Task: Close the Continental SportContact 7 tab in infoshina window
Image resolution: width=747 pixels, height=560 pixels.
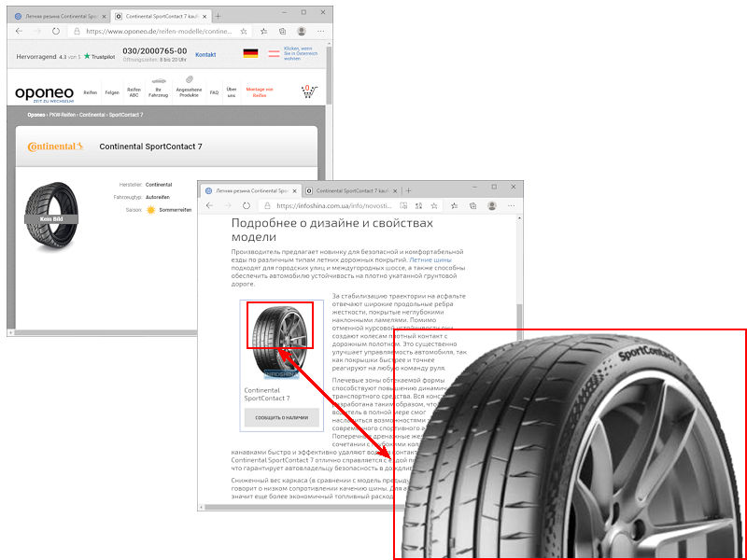Action: click(395, 191)
